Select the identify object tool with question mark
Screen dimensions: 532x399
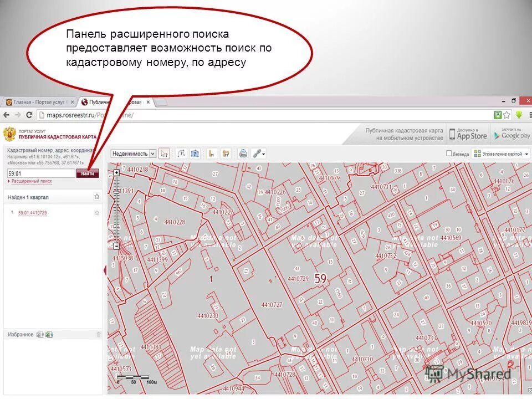coord(165,153)
